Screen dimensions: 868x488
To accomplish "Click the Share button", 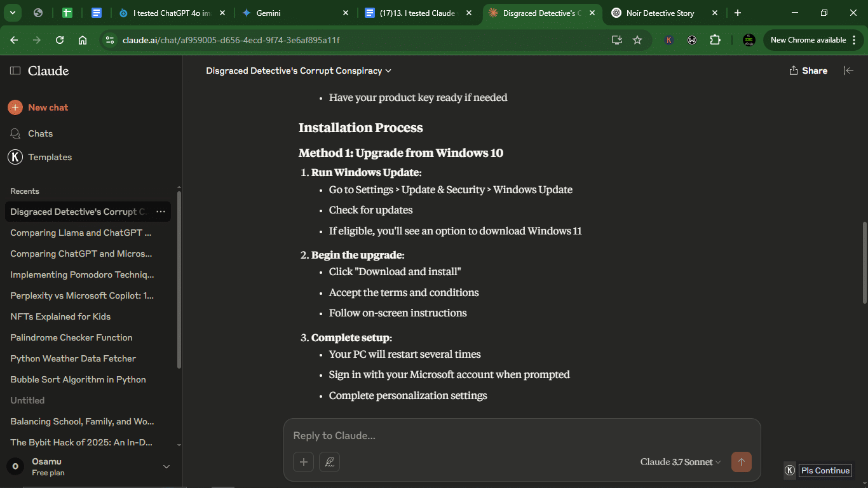I will [808, 71].
